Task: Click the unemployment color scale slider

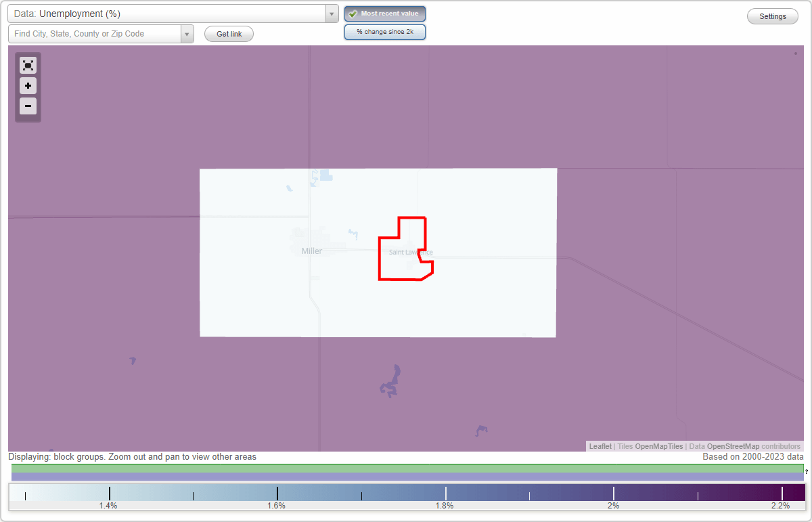Action: click(406, 492)
